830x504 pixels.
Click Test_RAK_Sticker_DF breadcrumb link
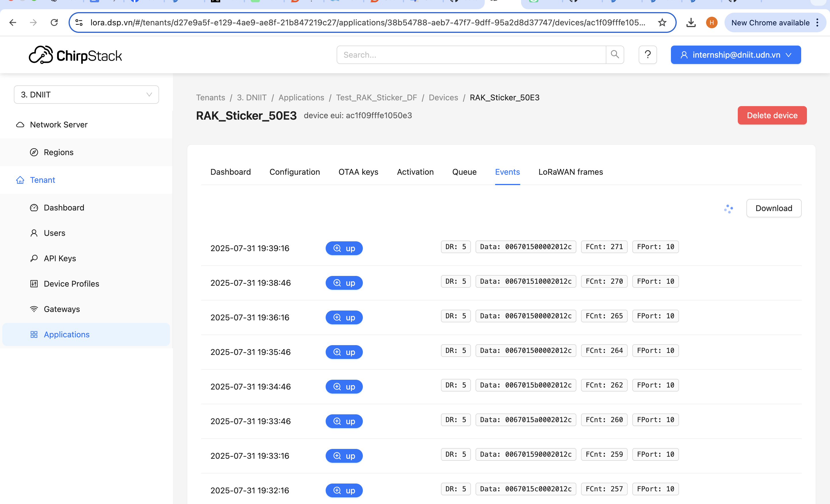pos(376,97)
